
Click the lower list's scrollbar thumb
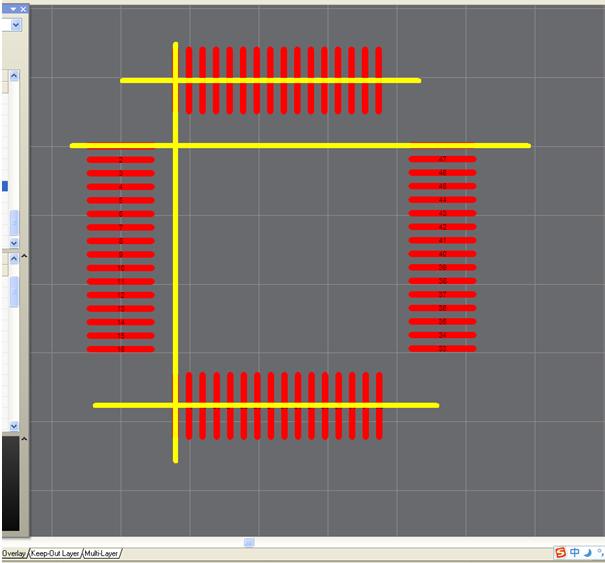[14, 292]
